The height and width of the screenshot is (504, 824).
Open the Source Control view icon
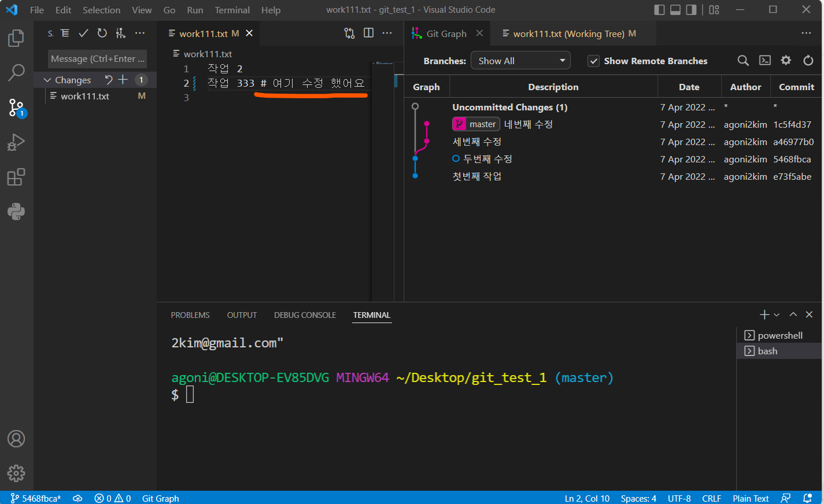[x=16, y=108]
